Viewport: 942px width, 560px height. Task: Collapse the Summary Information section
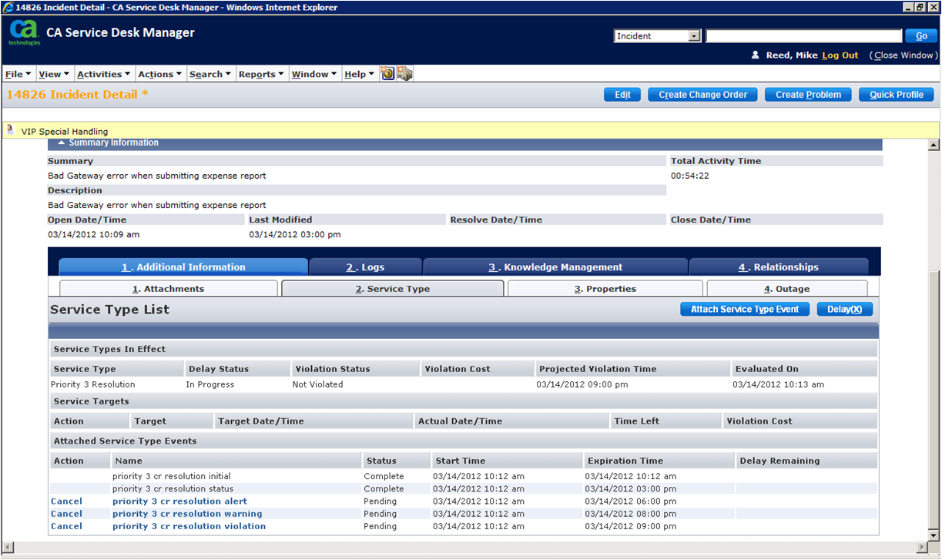pos(62,143)
